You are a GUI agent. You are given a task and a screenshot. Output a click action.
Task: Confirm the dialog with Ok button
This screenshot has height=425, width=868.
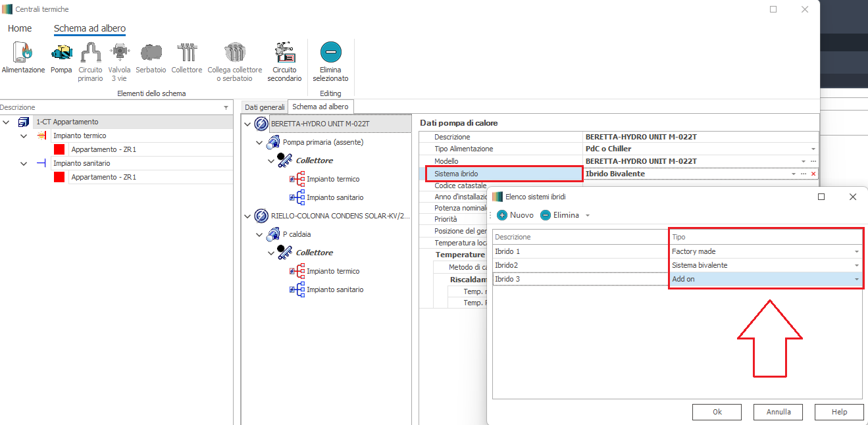pyautogui.click(x=717, y=412)
